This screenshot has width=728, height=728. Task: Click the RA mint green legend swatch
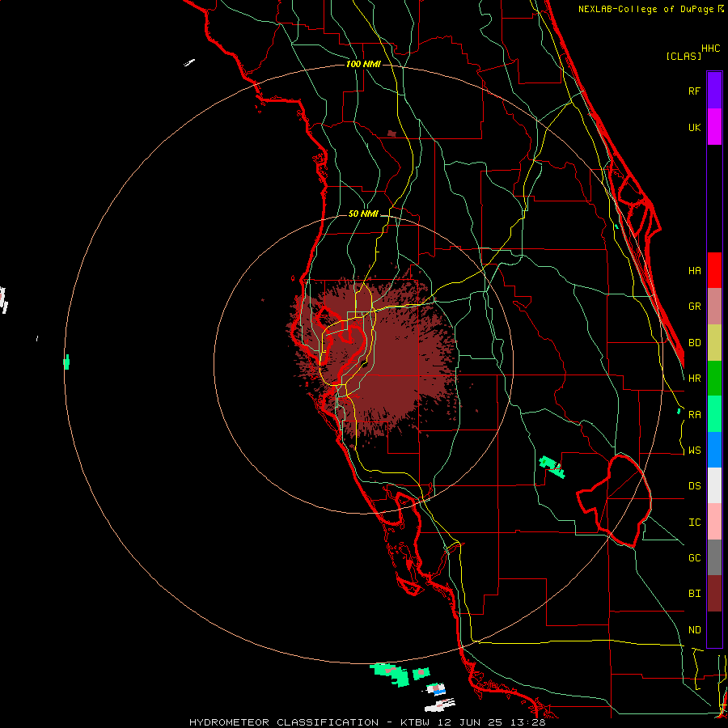tap(714, 414)
